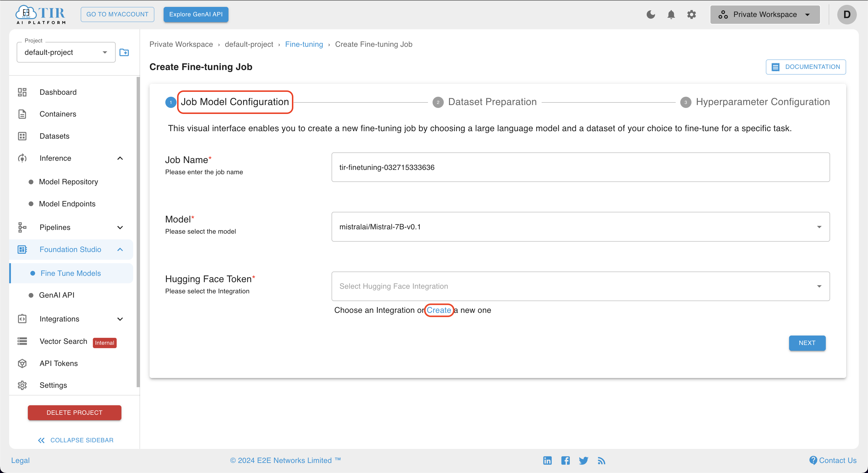Click the notification bell icon
Viewport: 868px width, 473px height.
tap(671, 15)
